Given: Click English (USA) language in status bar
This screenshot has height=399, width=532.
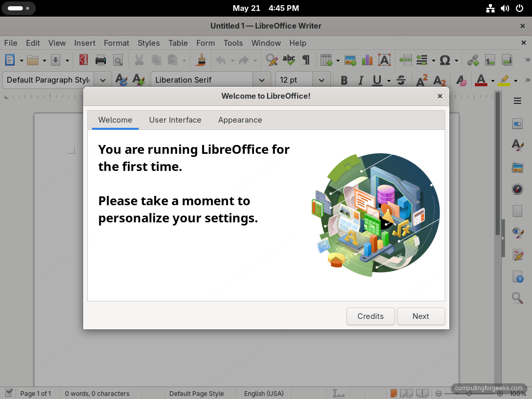Looking at the screenshot, I should (264, 394).
